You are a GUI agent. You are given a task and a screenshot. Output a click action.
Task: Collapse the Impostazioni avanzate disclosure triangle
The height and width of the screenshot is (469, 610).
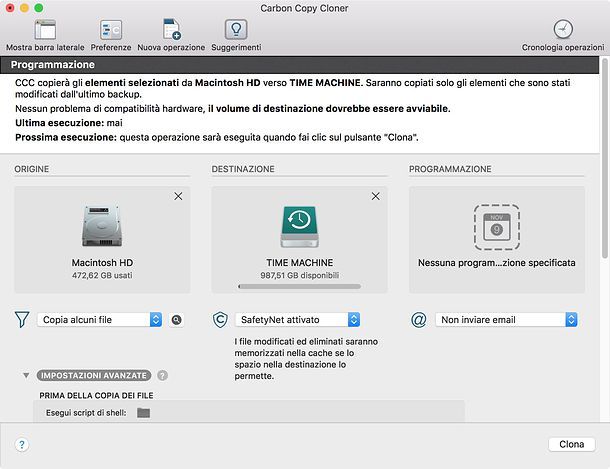(x=26, y=376)
